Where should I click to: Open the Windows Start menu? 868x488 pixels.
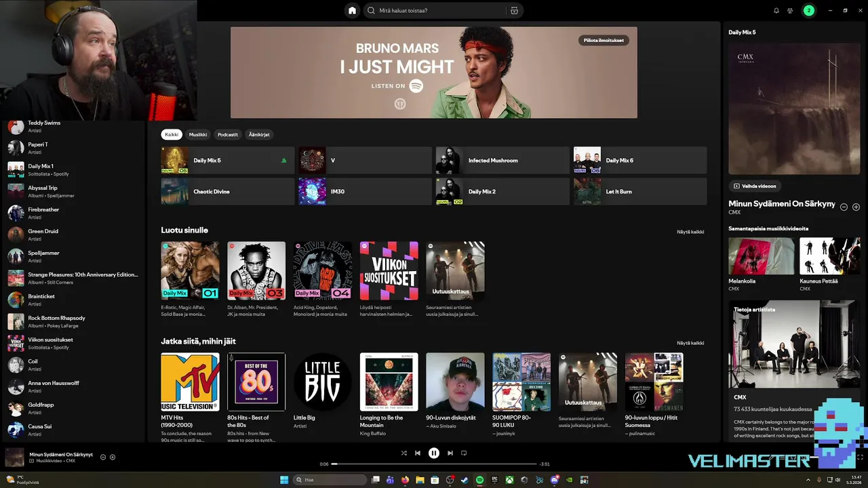pos(284,480)
